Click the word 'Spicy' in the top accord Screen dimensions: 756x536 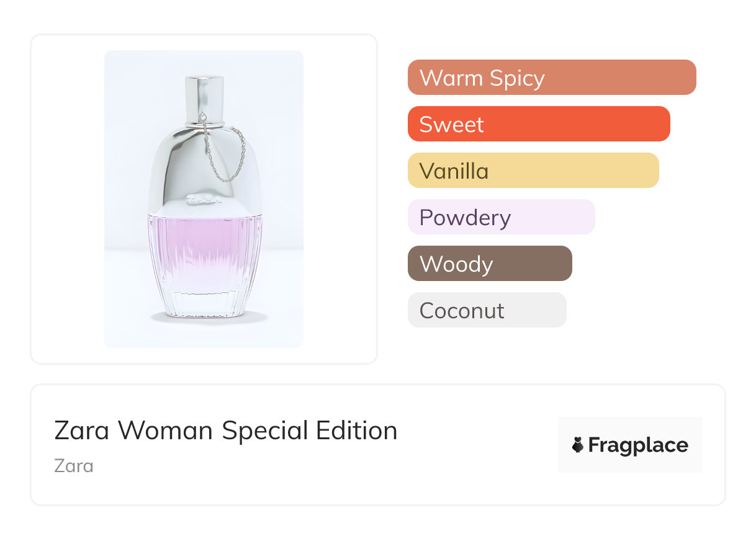click(516, 78)
